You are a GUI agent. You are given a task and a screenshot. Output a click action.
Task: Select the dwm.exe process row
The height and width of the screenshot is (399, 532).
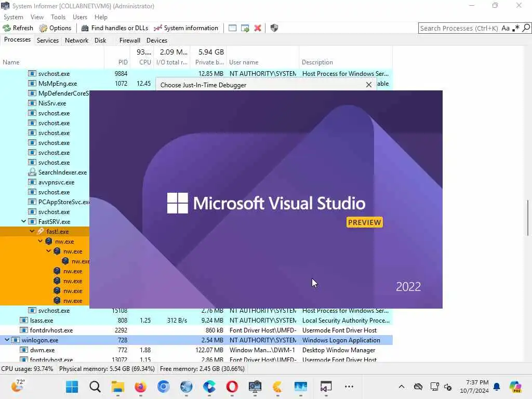(196, 350)
